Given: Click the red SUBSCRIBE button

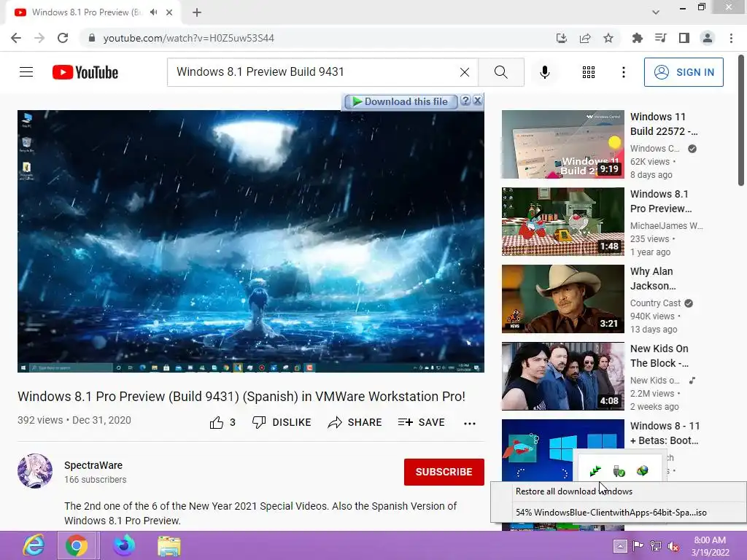Looking at the screenshot, I should point(444,472).
